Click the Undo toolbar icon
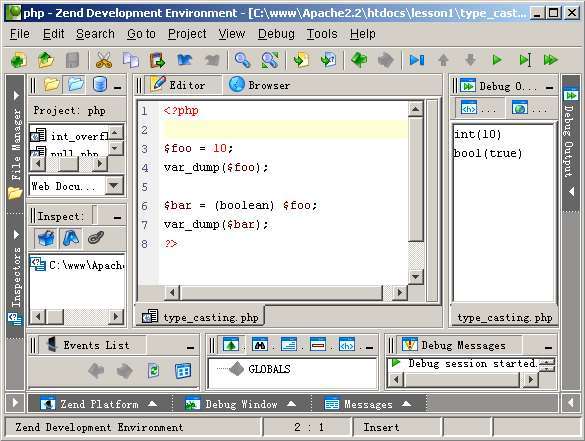Viewport: 585px width, 441px height. 185,60
